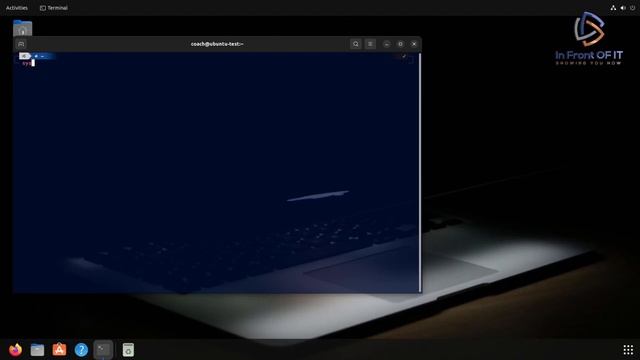Open a new terminal tab with the titlebar button
The width and height of the screenshot is (640, 360).
click(21, 44)
